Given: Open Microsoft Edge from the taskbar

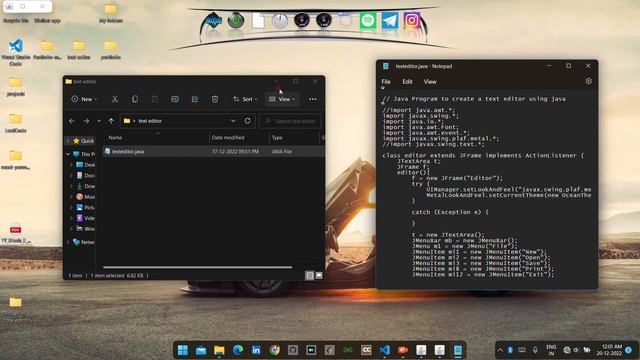Looking at the screenshot, I should (238, 350).
